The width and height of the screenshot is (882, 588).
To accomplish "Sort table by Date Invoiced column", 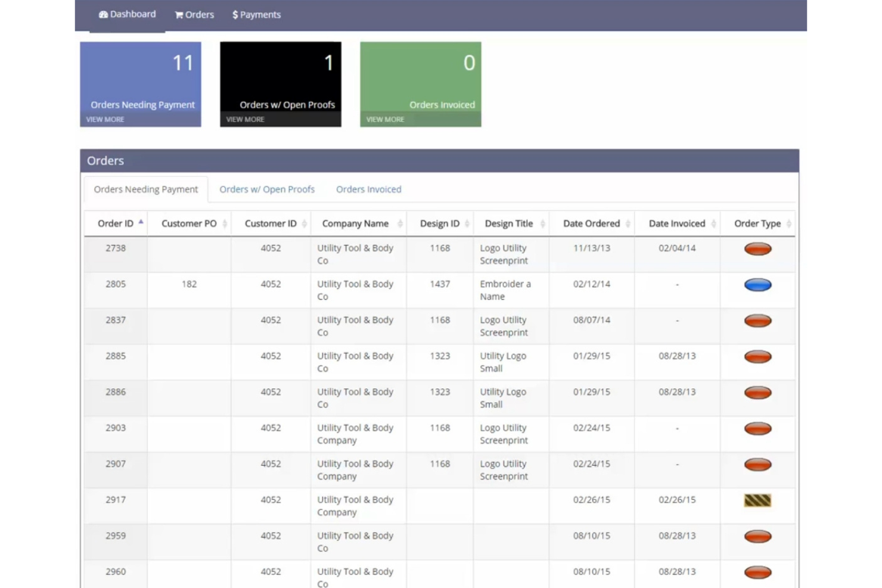I will [677, 223].
